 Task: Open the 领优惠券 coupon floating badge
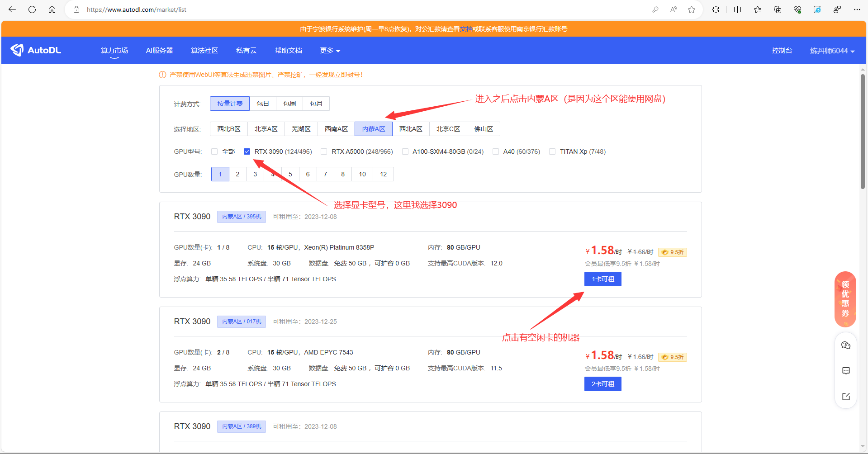(x=845, y=299)
